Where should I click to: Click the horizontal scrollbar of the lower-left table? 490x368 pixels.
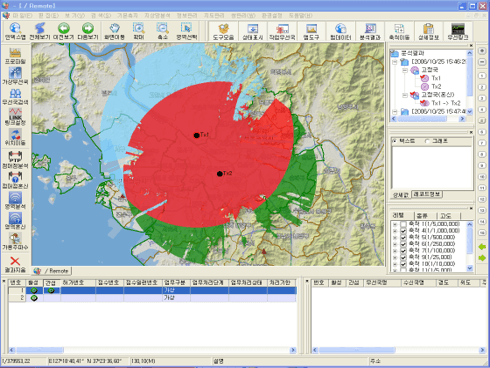(152, 350)
